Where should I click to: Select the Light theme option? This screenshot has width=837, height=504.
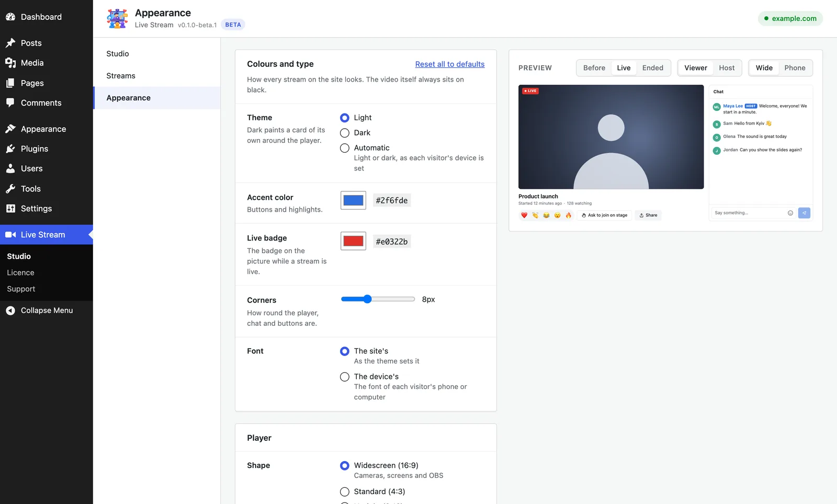click(345, 118)
